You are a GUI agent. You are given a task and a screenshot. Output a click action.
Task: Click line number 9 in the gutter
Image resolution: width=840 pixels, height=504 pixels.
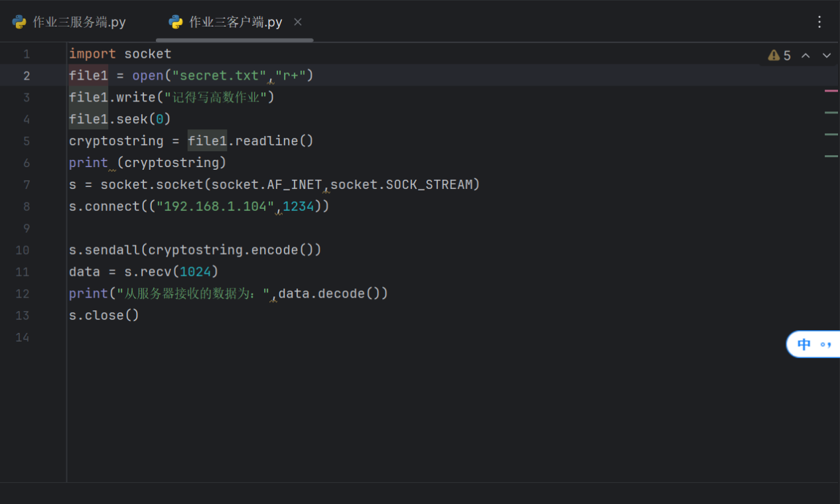click(27, 229)
